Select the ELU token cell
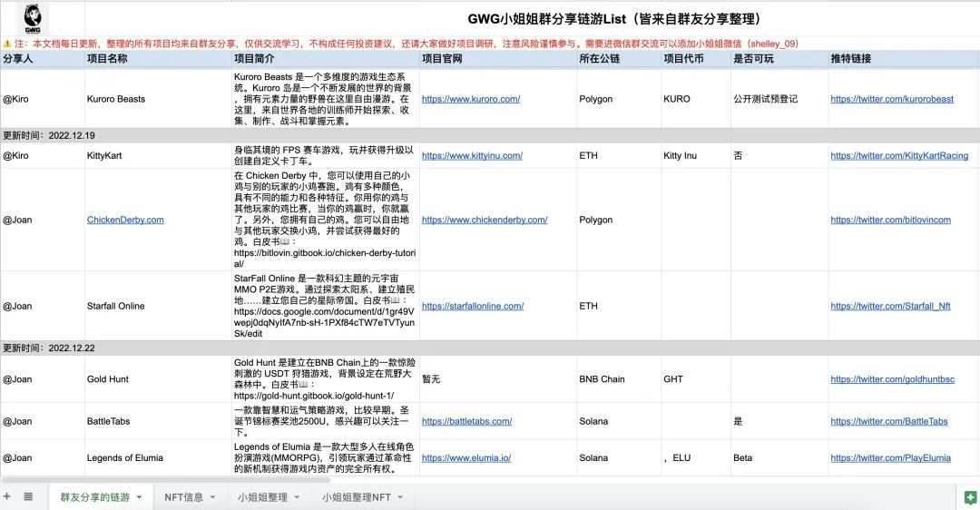Image resolution: width=980 pixels, height=510 pixels. 696,458
